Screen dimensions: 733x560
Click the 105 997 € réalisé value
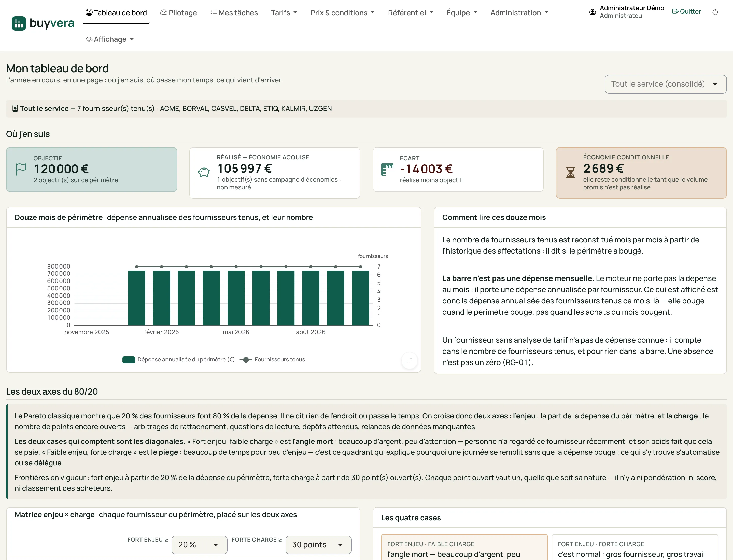[245, 168]
